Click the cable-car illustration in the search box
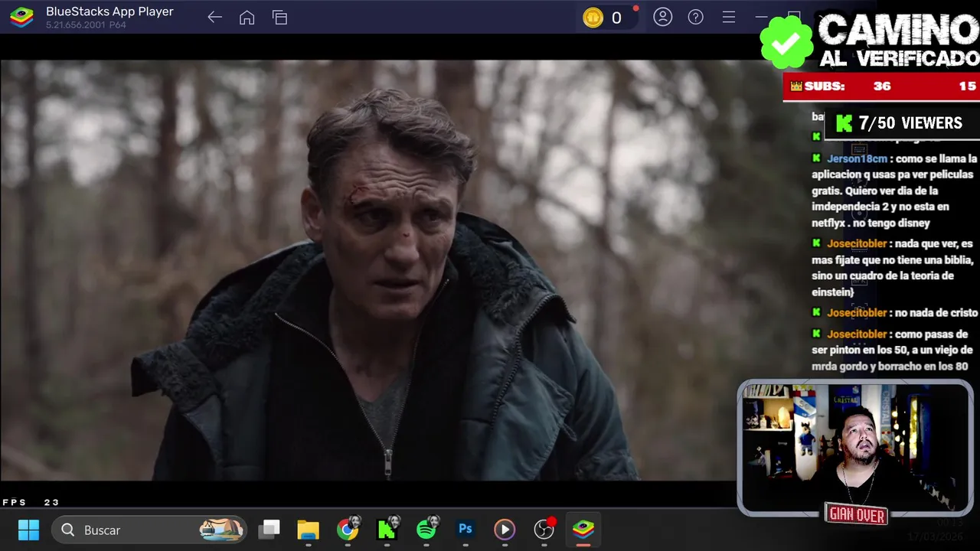Viewport: 980px width, 551px height. pyautogui.click(x=220, y=529)
